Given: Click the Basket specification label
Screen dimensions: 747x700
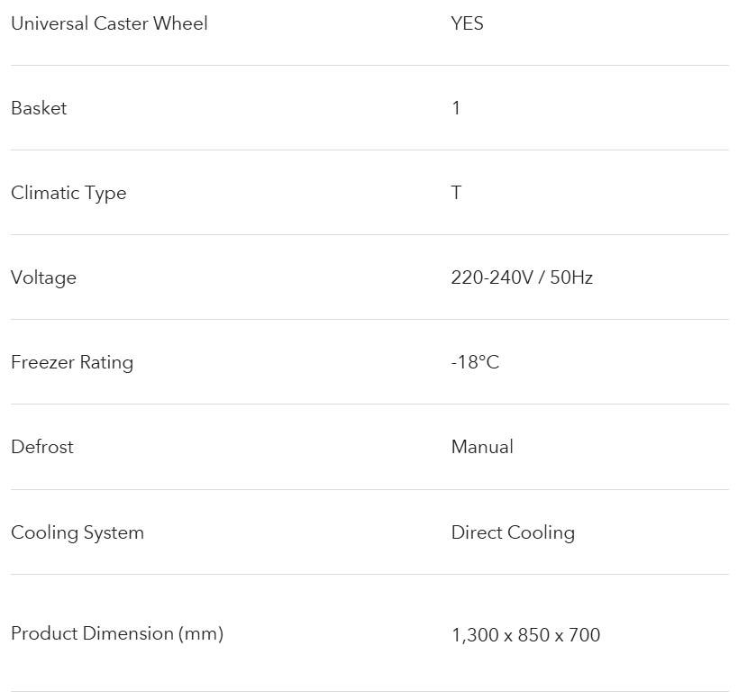Looking at the screenshot, I should tap(39, 108).
